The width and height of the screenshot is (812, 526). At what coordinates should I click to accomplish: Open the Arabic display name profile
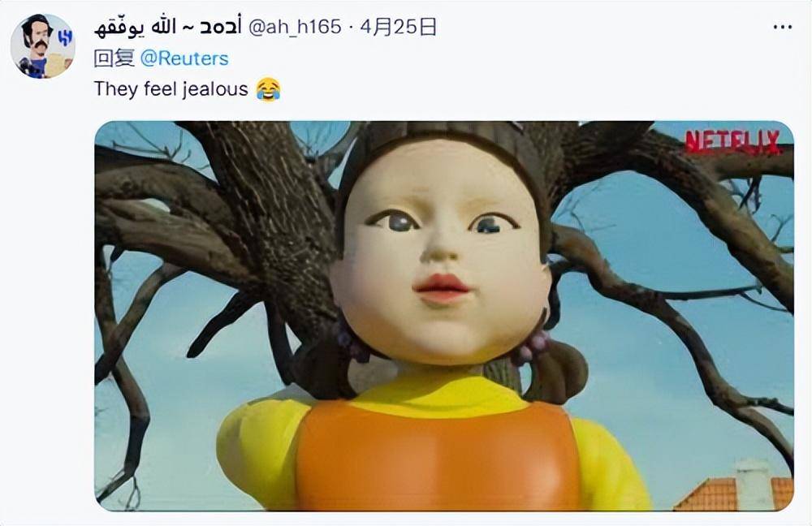coord(168,28)
